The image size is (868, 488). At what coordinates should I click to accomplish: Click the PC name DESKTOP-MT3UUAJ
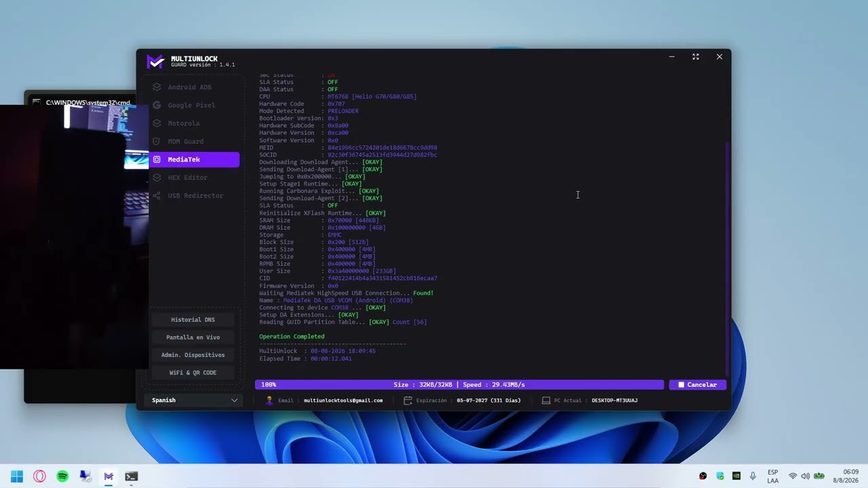tap(614, 401)
